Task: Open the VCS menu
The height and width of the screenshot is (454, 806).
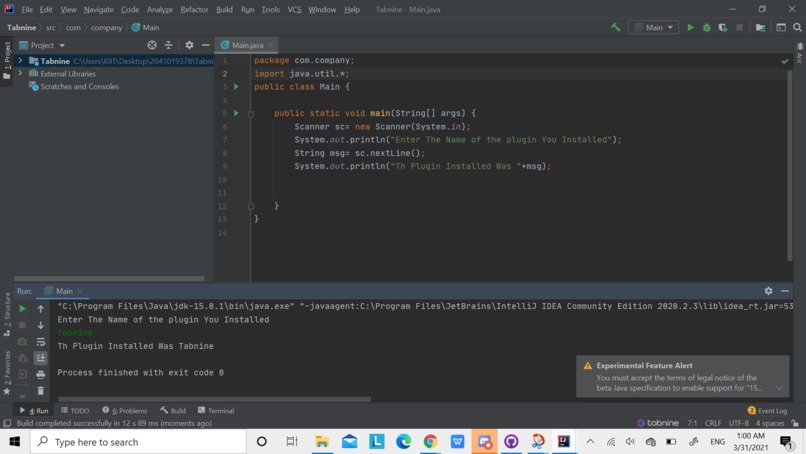Action: point(294,9)
